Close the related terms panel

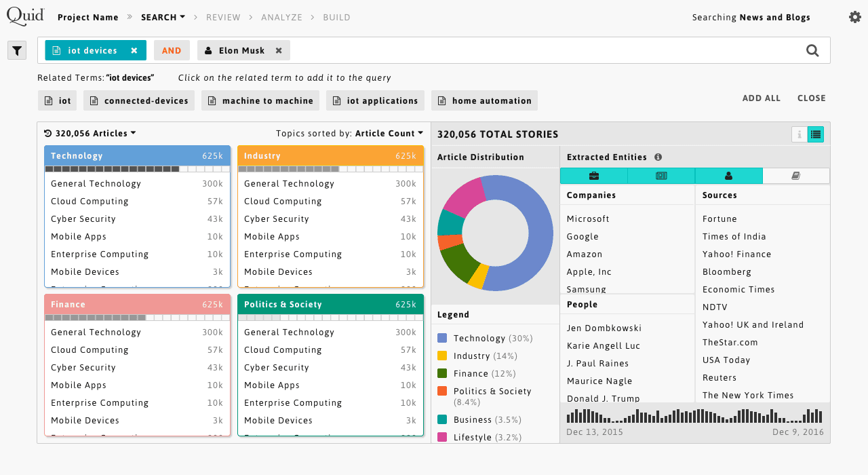[x=812, y=98]
